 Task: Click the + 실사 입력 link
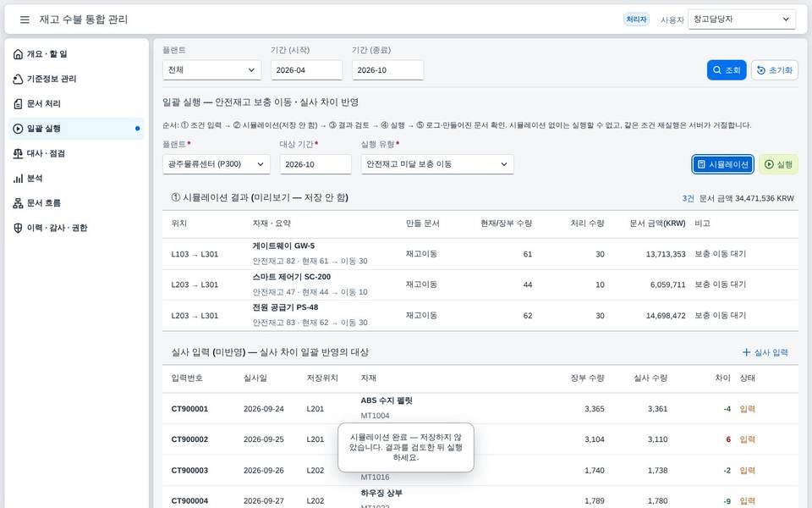click(x=765, y=352)
